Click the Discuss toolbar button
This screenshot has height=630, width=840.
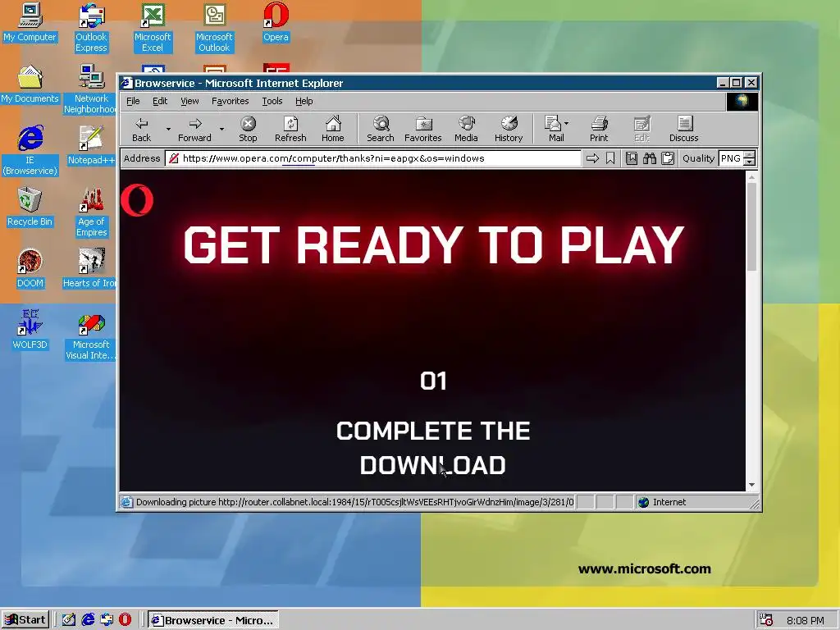pyautogui.click(x=683, y=129)
